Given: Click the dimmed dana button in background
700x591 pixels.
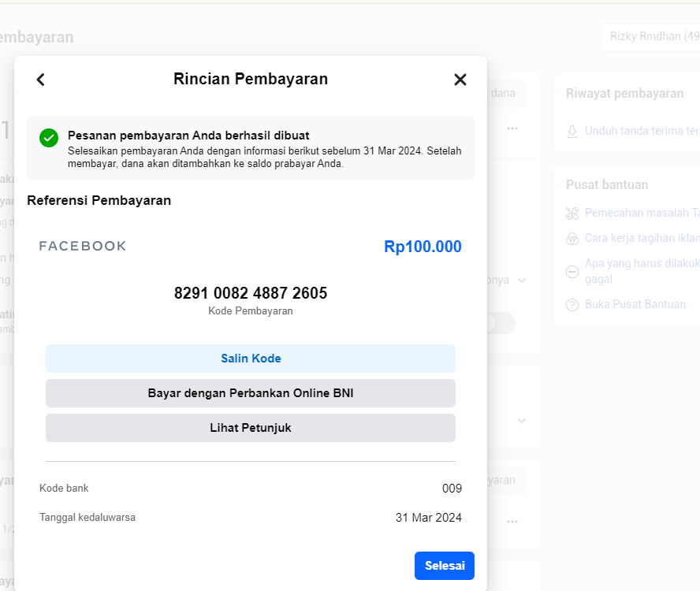Looking at the screenshot, I should pyautogui.click(x=507, y=93).
